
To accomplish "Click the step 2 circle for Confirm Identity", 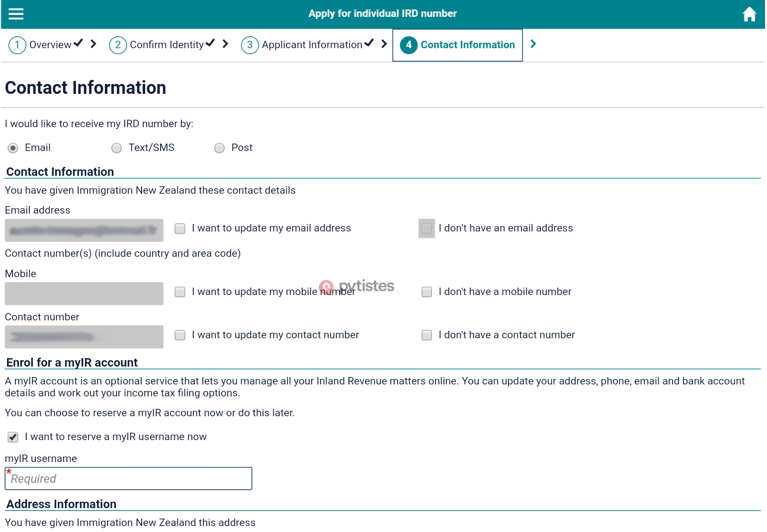I will [118, 45].
